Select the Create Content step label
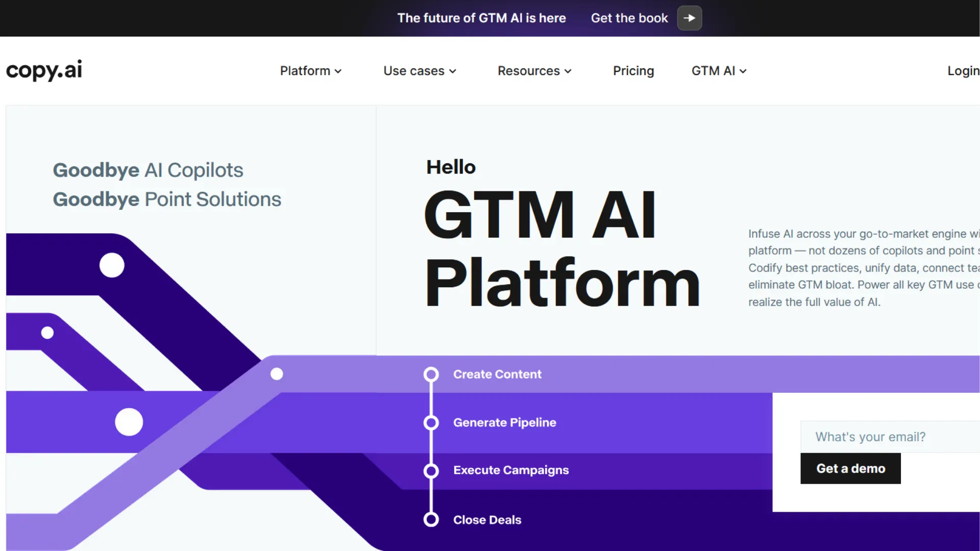This screenshot has height=551, width=980. click(497, 374)
